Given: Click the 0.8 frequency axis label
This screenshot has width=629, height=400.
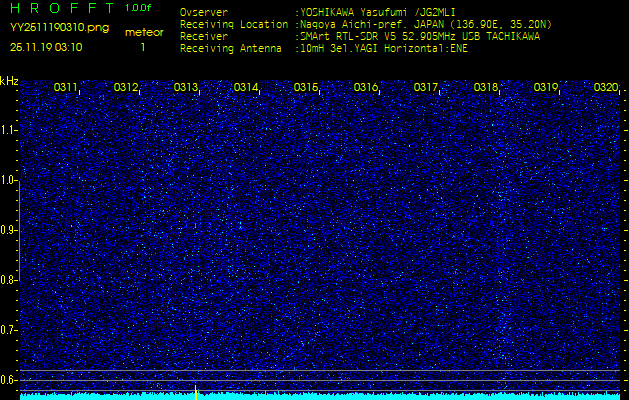Looking at the screenshot, I should (9, 280).
